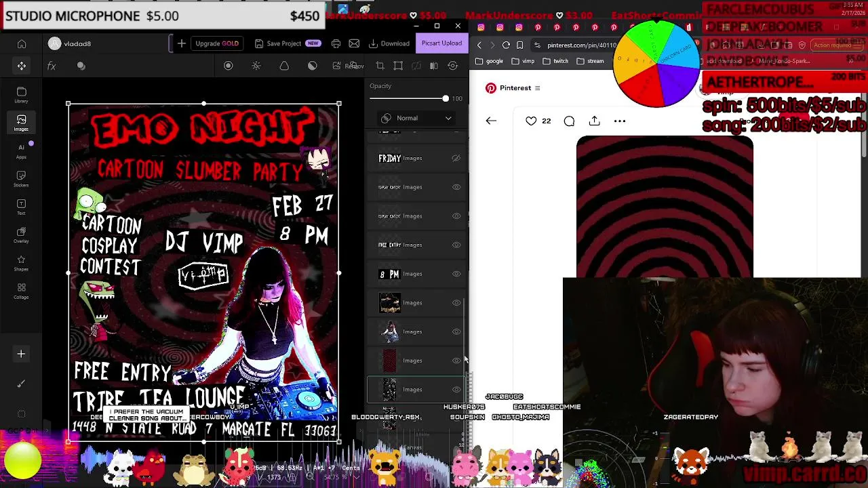The image size is (868, 488).
Task: Open the stream bookmarks folder
Action: 590,61
